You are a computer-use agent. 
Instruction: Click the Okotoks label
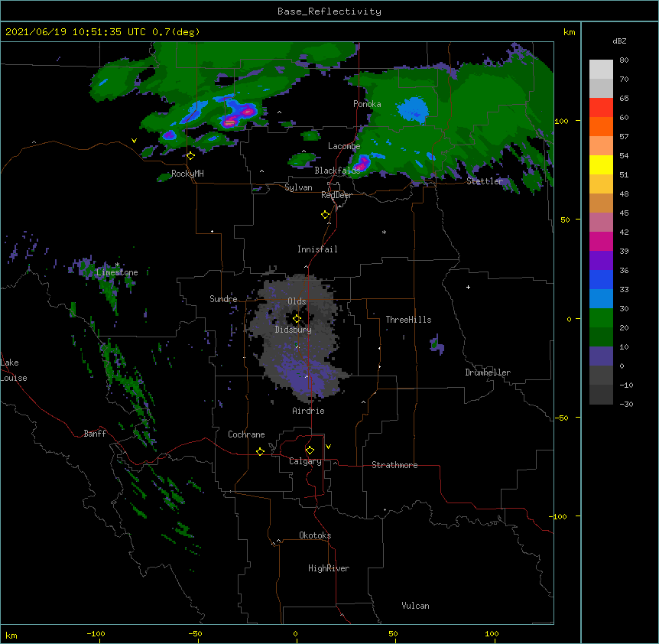pyautogui.click(x=315, y=535)
